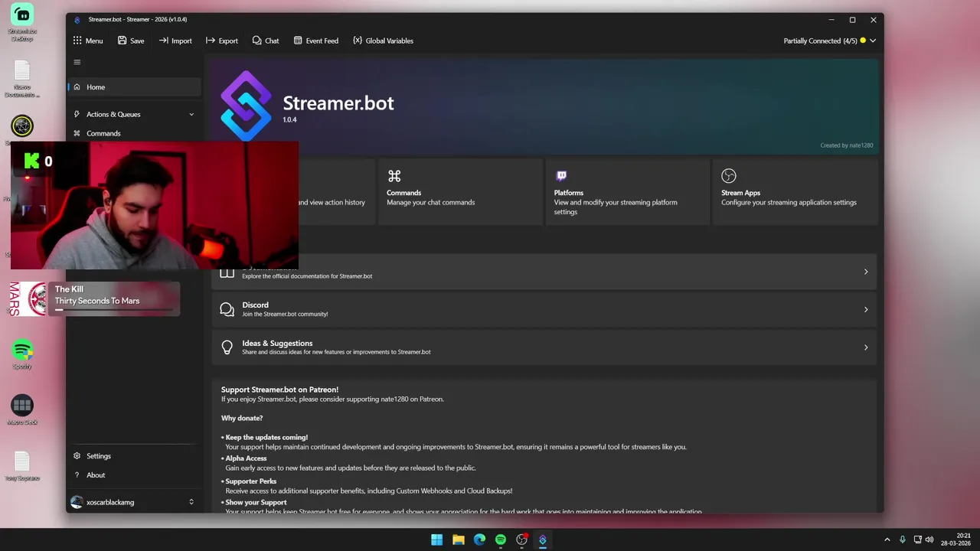The image size is (980, 551).
Task: Open the volume tray icon
Action: coord(929,540)
